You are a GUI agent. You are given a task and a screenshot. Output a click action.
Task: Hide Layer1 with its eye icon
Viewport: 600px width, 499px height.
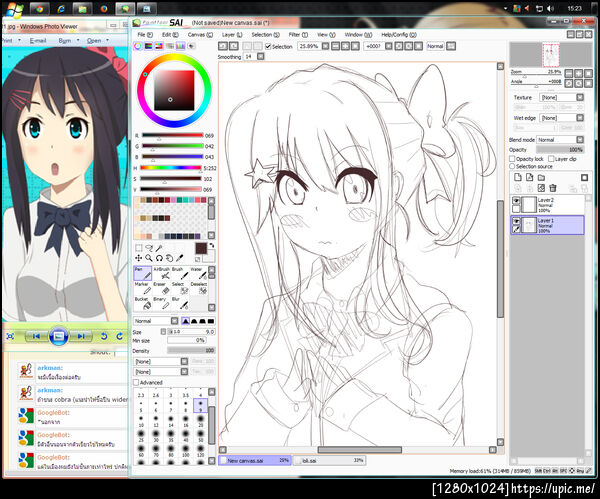pos(516,221)
